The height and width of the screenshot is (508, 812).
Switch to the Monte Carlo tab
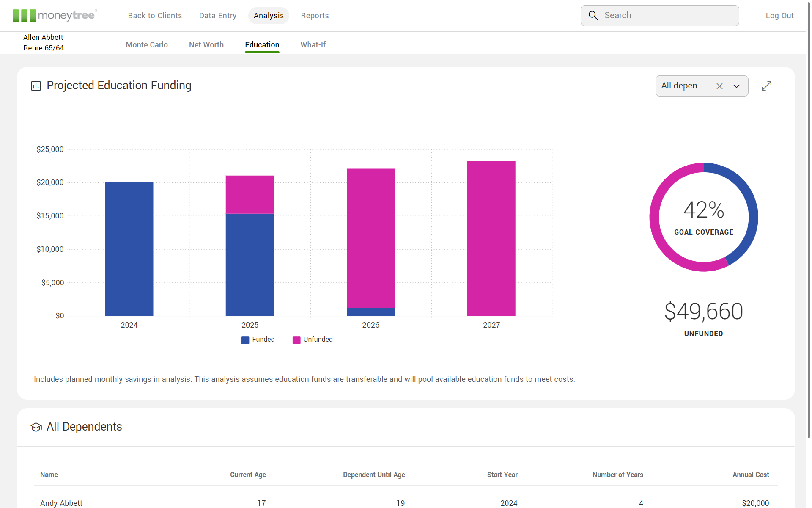(x=147, y=45)
